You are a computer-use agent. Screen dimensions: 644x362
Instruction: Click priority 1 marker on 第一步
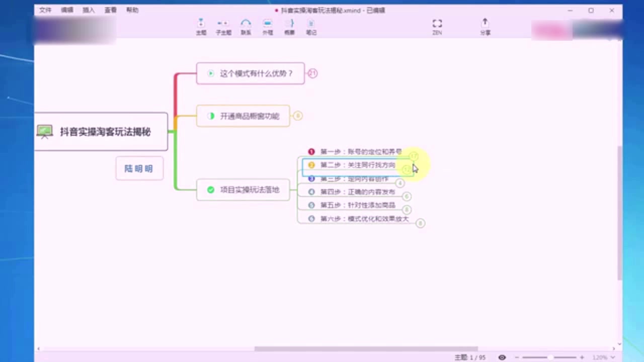click(311, 151)
